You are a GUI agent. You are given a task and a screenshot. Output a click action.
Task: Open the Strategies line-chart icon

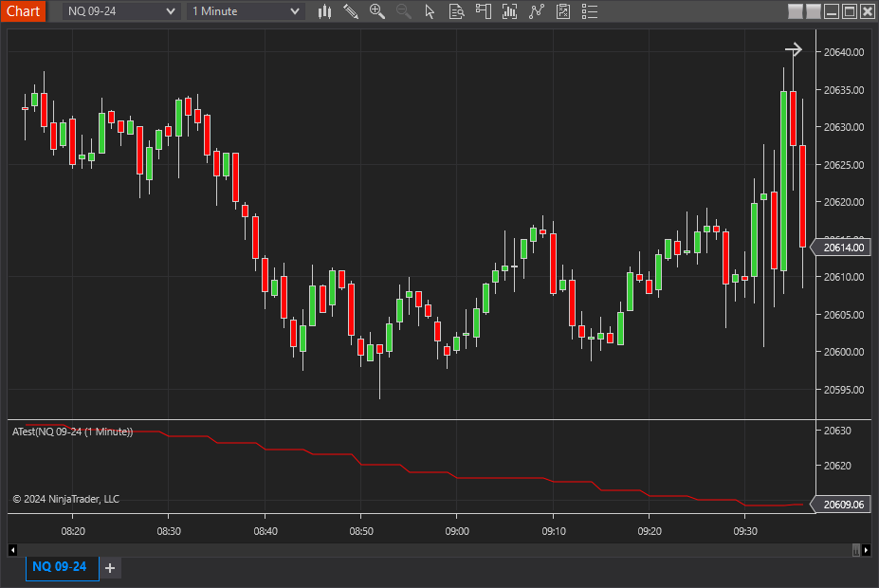tap(537, 11)
